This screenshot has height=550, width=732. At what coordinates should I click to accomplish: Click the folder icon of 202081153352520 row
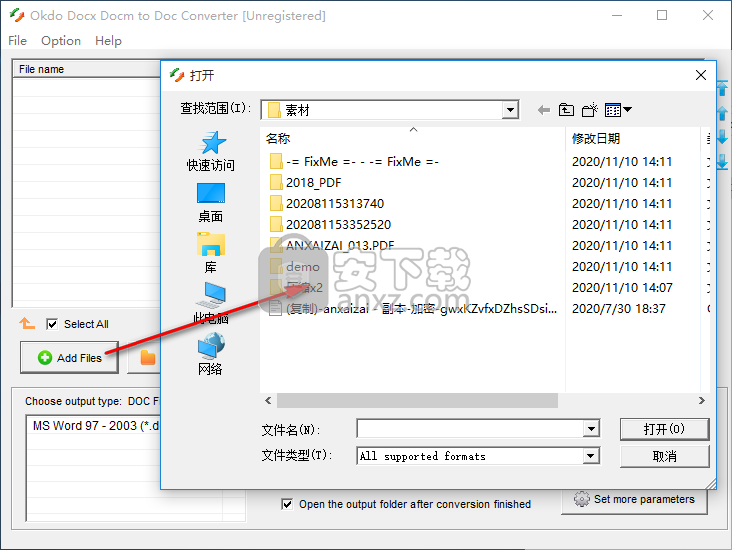(x=276, y=225)
